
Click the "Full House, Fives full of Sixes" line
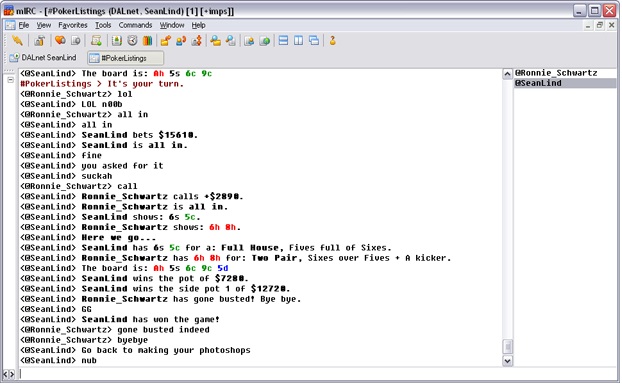pyautogui.click(x=236, y=248)
